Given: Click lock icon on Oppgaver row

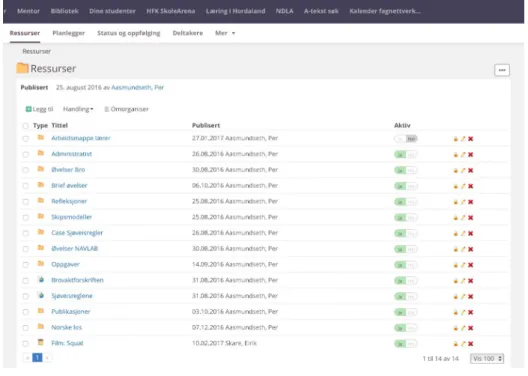Looking at the screenshot, I should coord(456,265).
